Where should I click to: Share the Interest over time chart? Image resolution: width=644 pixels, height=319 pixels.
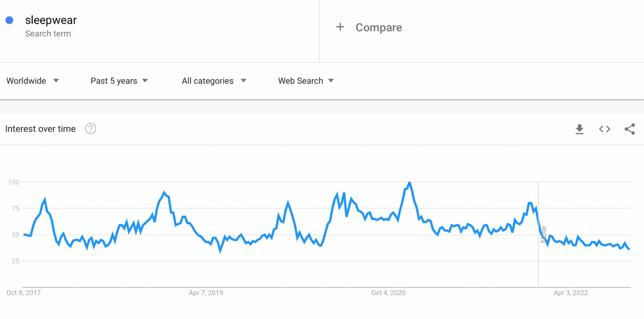coord(629,129)
